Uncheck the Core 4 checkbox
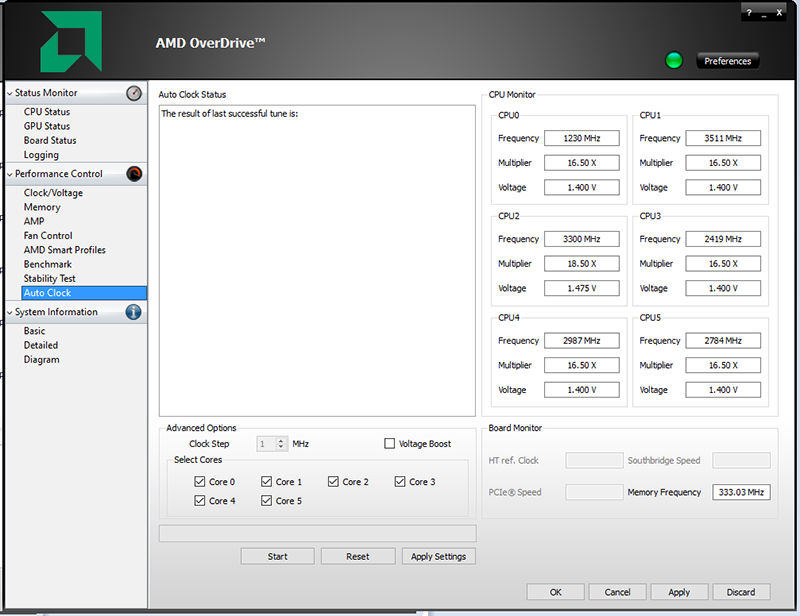The height and width of the screenshot is (616, 800). pos(199,501)
